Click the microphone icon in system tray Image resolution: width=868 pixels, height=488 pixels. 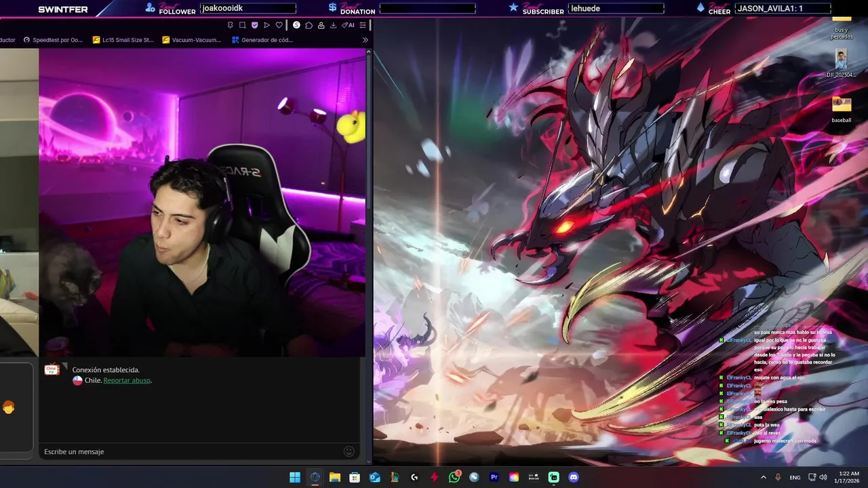[778, 477]
